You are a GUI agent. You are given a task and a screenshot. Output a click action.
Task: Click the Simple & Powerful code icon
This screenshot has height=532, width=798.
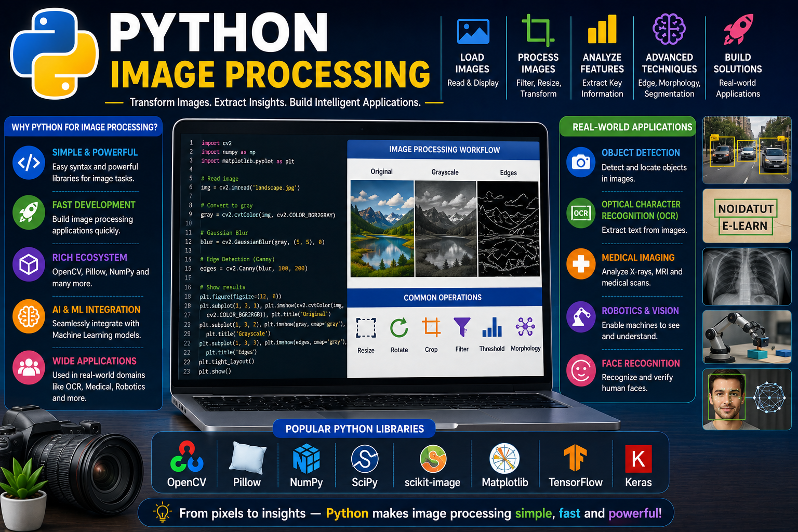29,163
